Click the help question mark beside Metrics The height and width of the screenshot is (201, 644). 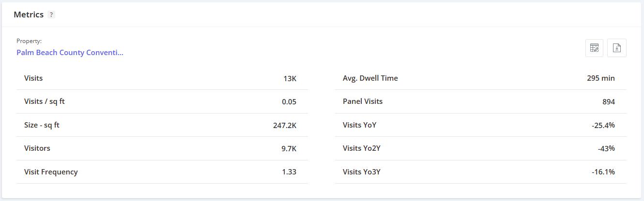point(51,15)
